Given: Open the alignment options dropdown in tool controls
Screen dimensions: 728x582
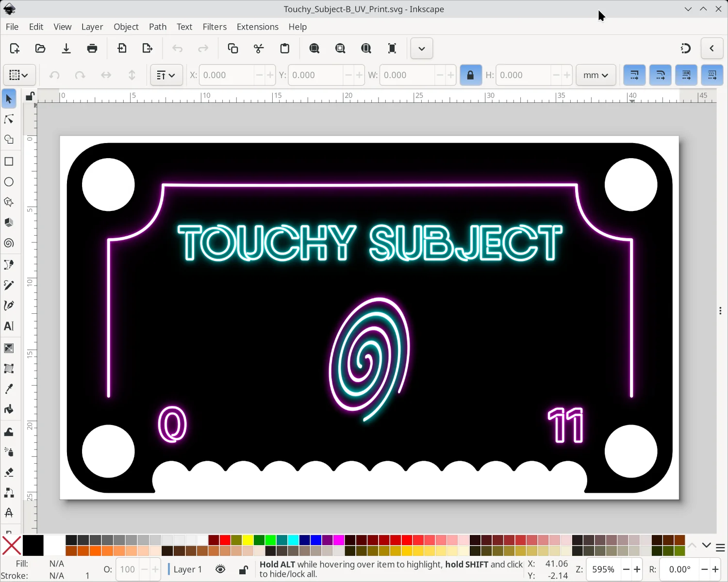Looking at the screenshot, I should pos(166,75).
